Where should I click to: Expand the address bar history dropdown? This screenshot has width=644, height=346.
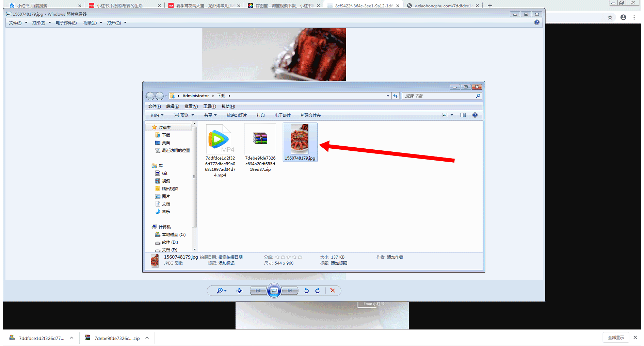coord(388,96)
